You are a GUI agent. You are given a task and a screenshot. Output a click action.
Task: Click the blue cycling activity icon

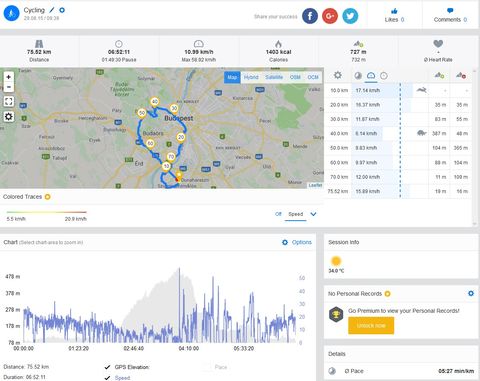pyautogui.click(x=12, y=13)
